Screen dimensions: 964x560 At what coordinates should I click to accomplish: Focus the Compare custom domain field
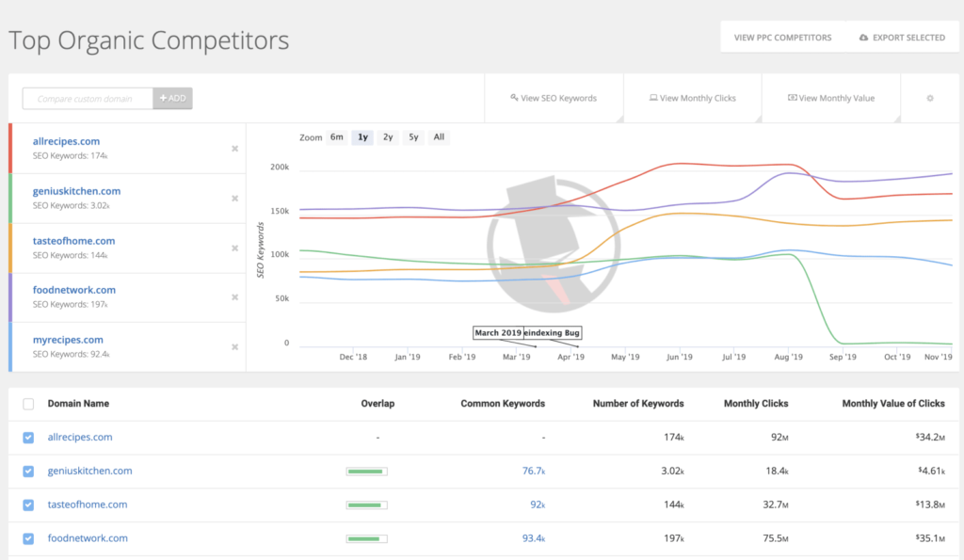point(88,99)
